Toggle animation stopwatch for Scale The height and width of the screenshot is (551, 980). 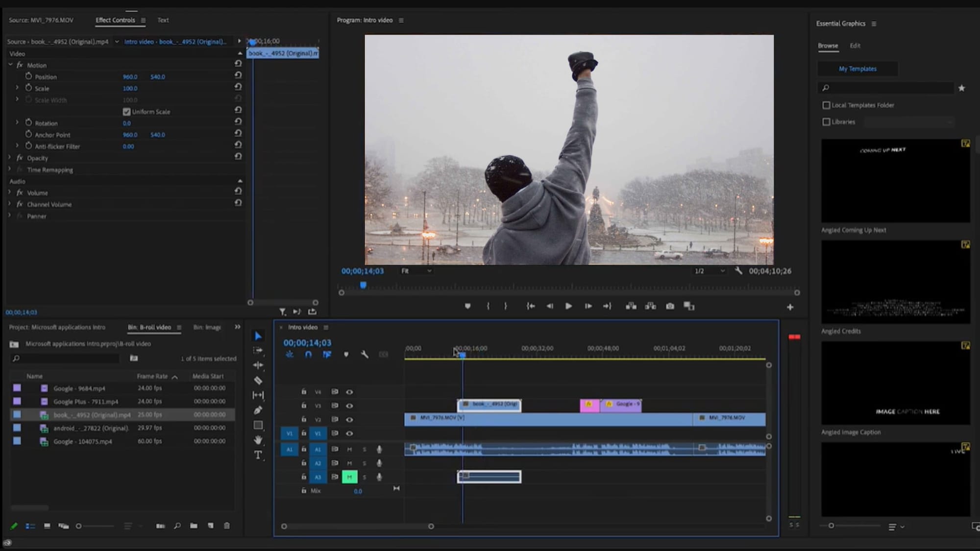(x=28, y=88)
